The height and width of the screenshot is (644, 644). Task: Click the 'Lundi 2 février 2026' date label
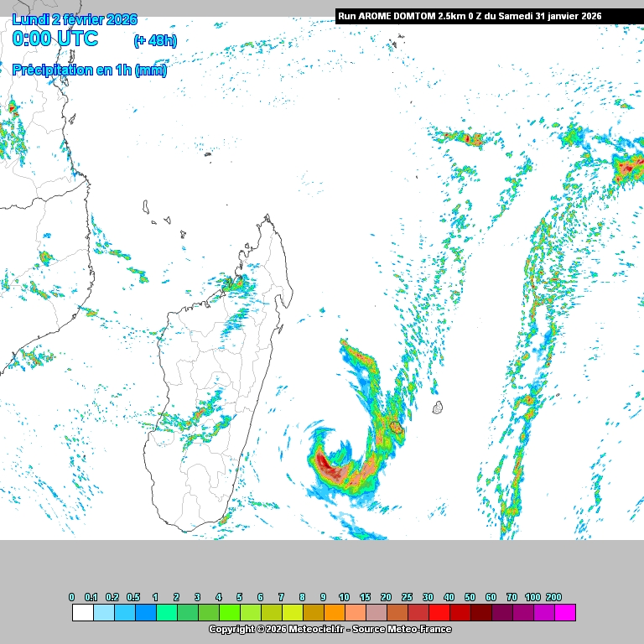(75, 19)
